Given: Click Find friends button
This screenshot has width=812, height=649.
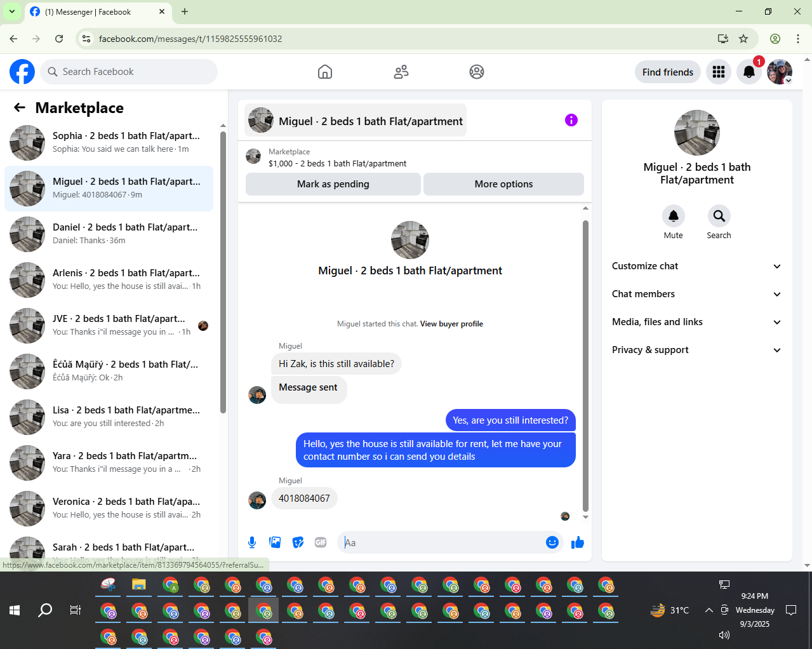Looking at the screenshot, I should tap(668, 72).
